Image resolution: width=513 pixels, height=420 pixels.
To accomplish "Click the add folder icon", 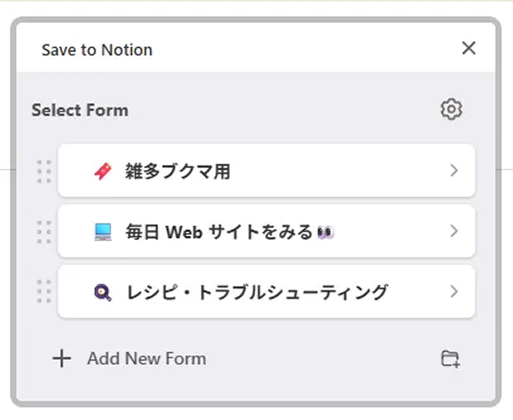I will (x=450, y=359).
